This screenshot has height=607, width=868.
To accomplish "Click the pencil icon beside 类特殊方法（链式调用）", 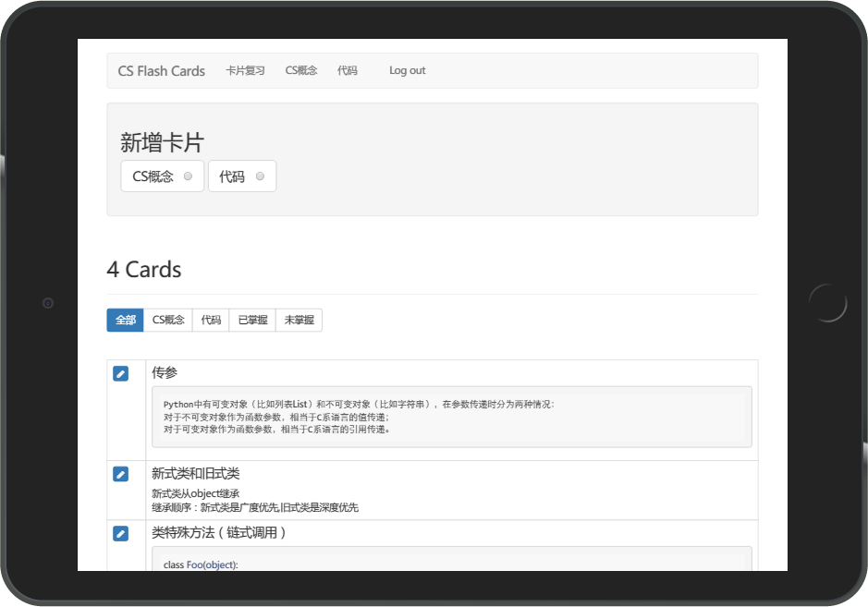I will click(x=120, y=534).
